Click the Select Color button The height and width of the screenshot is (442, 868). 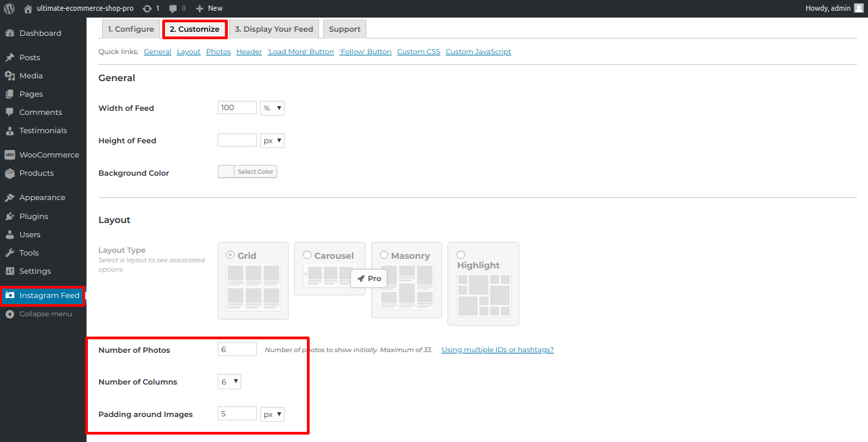256,172
